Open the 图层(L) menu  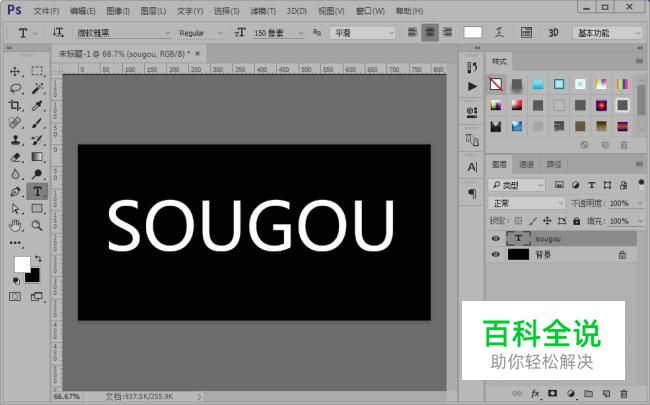tap(153, 11)
